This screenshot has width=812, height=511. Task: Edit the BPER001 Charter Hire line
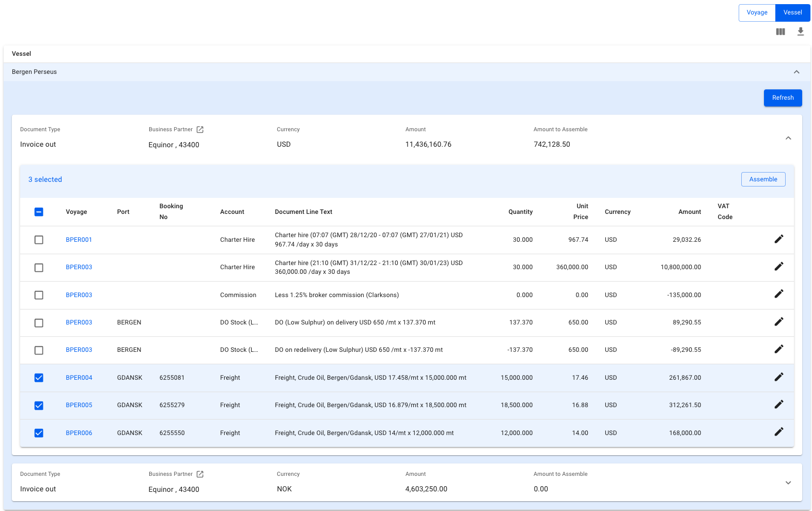click(x=778, y=239)
